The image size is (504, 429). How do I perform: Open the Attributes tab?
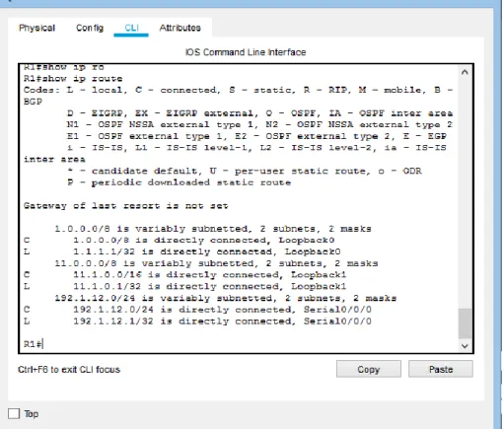point(180,28)
